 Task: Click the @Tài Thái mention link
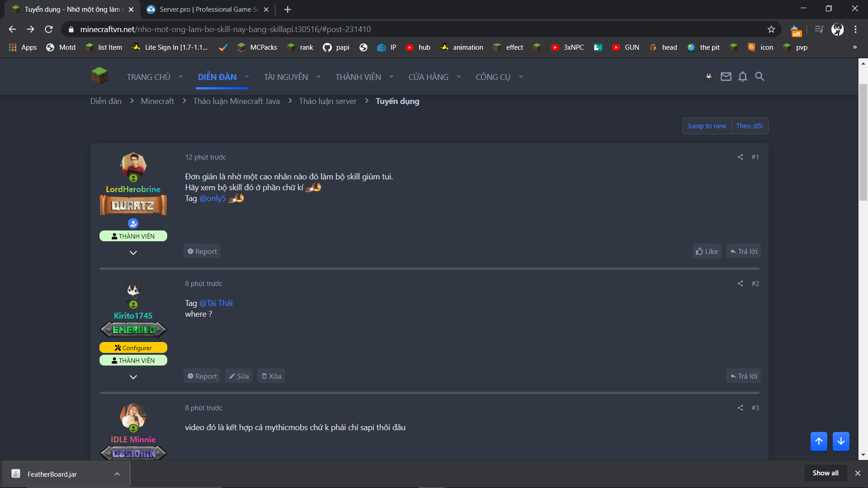[216, 303]
